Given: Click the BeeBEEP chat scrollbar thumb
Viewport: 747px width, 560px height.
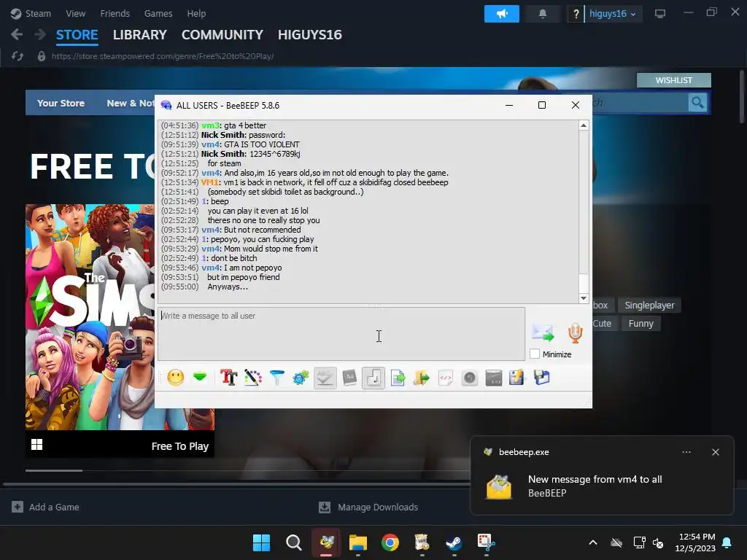Looking at the screenshot, I should [584, 284].
